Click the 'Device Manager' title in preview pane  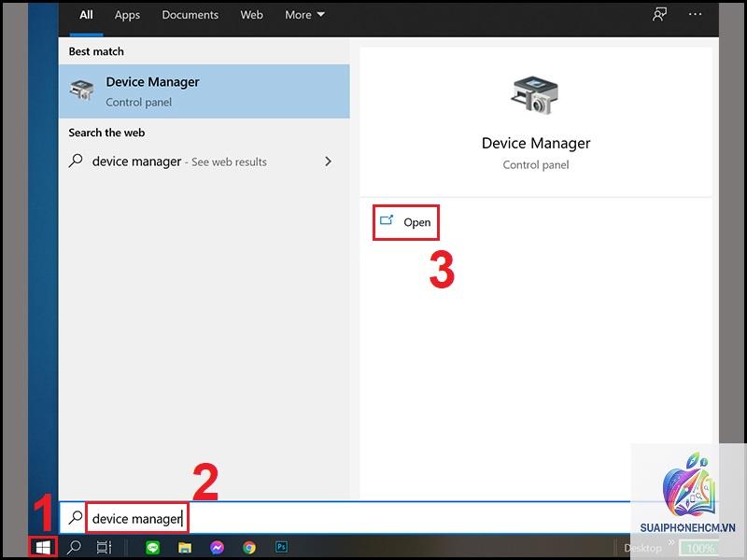536,144
